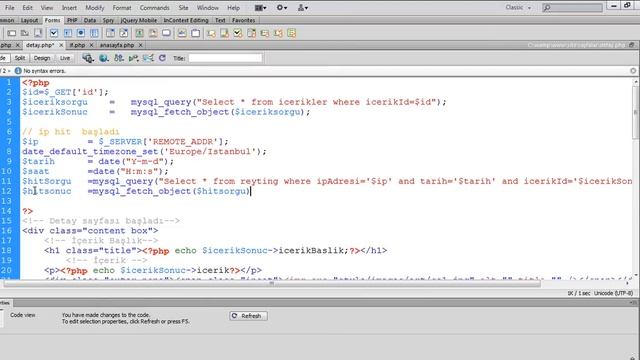
Task: Insert Spry Validation Text Field
Action: pyautogui.click(x=211, y=33)
